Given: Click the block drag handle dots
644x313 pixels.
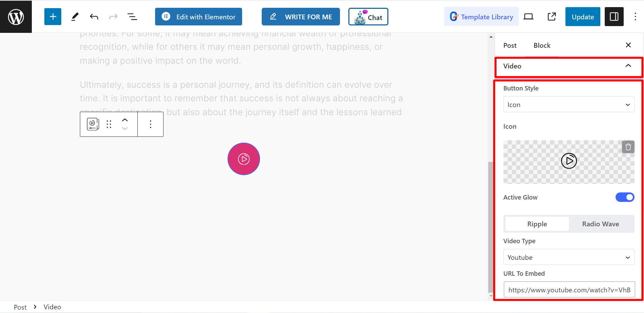Looking at the screenshot, I should (109, 124).
